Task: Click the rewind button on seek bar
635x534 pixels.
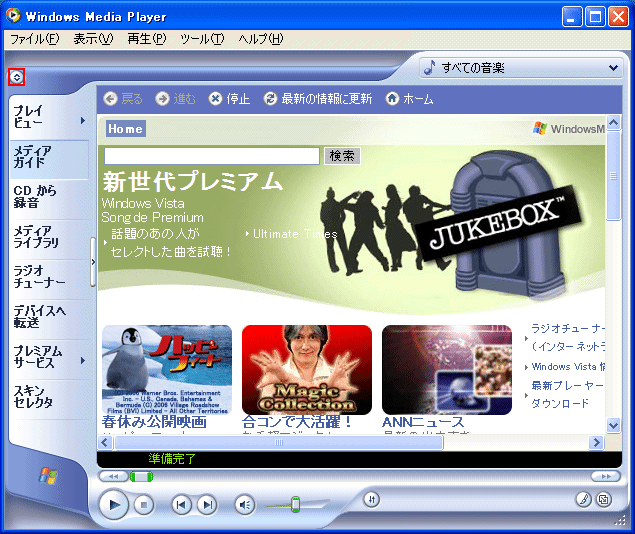Action: coord(113,477)
